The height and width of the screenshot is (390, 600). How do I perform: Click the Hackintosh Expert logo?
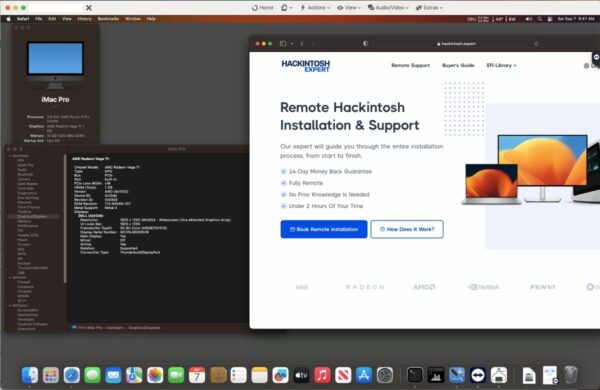(x=306, y=66)
